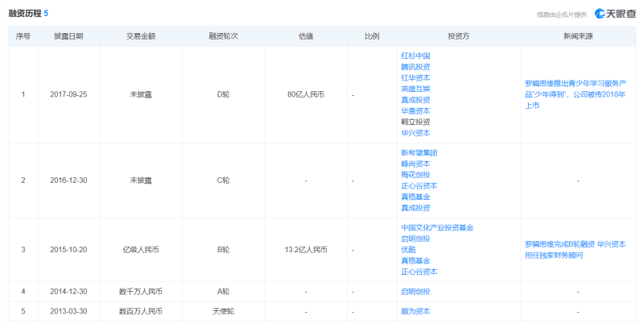
Task: Open 顺为资本 investor link
Action: pyautogui.click(x=415, y=312)
